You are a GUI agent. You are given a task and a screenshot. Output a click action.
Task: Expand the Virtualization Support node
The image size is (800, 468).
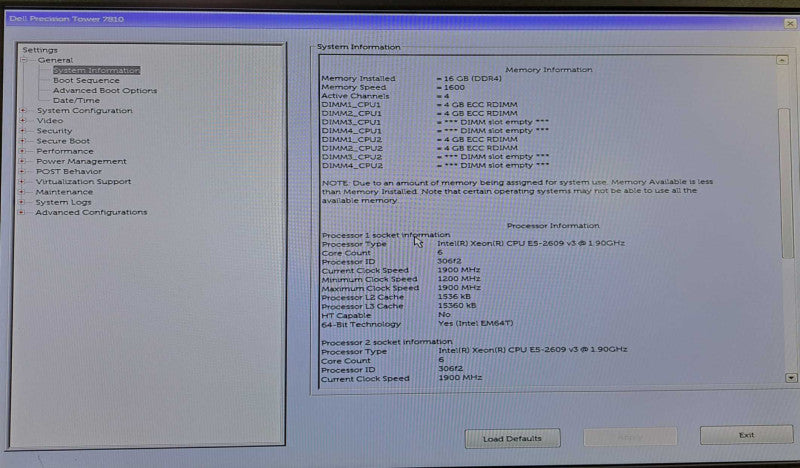[x=21, y=182]
